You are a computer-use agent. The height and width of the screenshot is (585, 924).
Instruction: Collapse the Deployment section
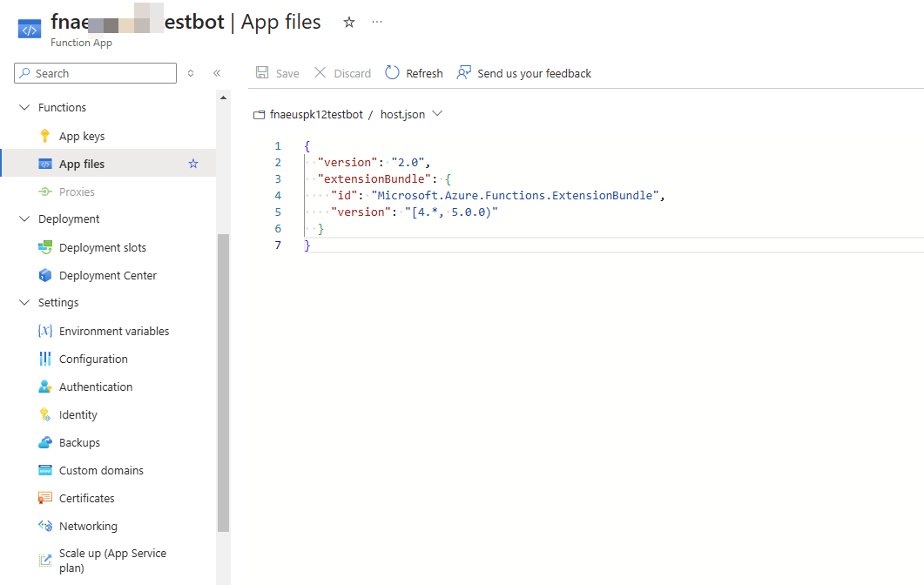tap(24, 219)
